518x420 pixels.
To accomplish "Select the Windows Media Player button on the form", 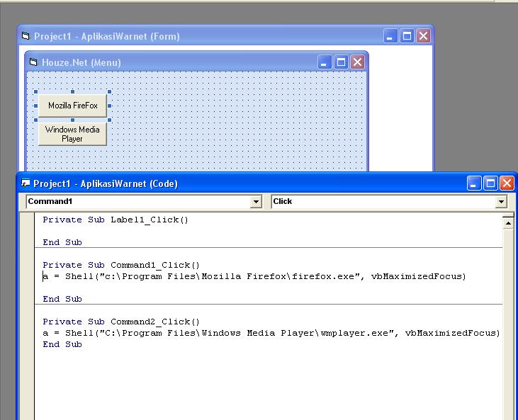I will pos(73,134).
